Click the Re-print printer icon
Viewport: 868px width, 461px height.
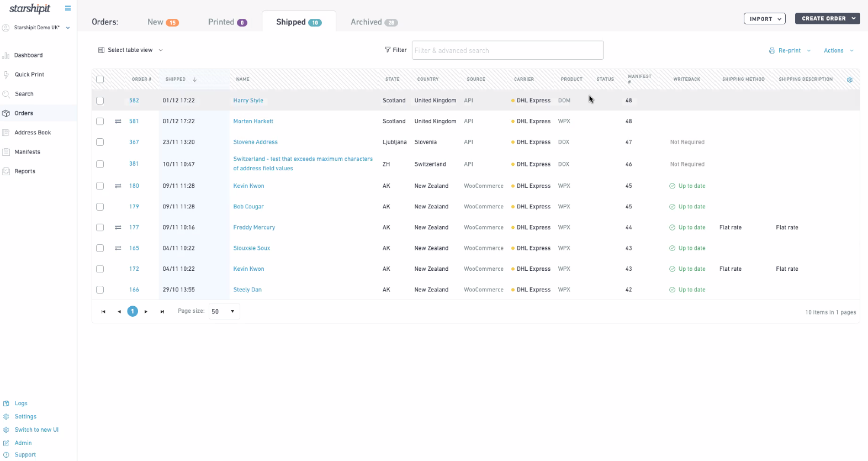(x=772, y=51)
